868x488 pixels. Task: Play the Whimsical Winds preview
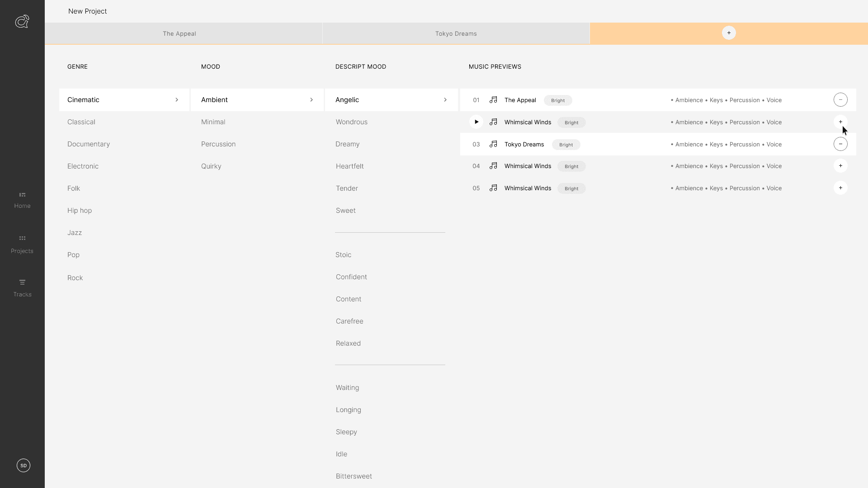[476, 122]
